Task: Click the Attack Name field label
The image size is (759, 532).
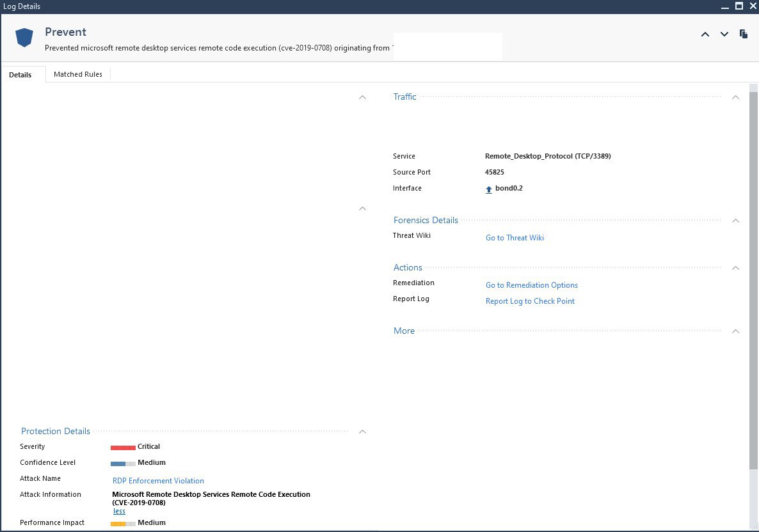Action: coord(40,478)
